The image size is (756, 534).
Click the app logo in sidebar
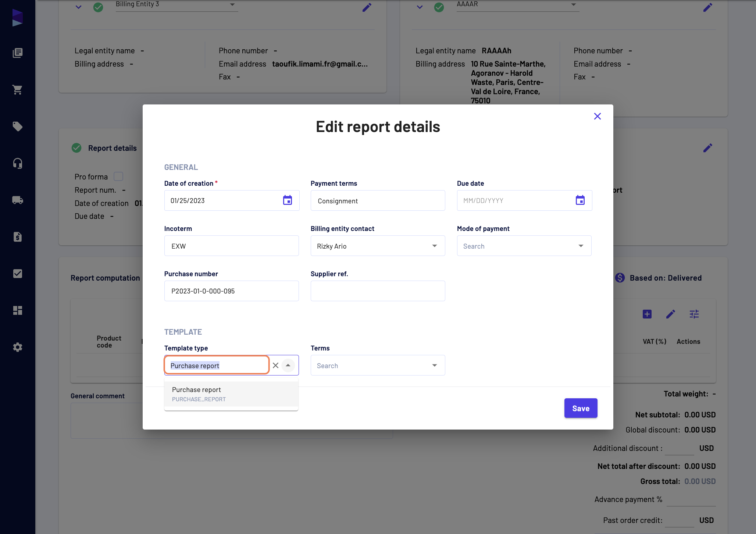17,18
